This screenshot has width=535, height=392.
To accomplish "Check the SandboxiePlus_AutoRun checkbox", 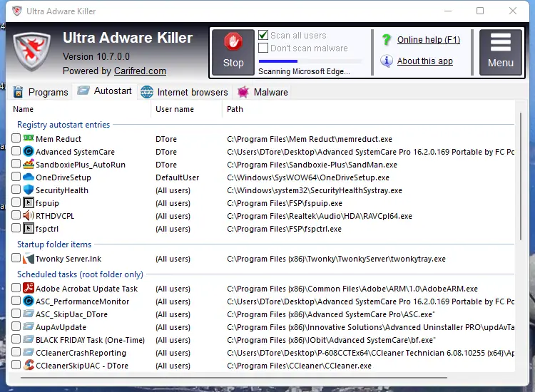I will coord(16,164).
